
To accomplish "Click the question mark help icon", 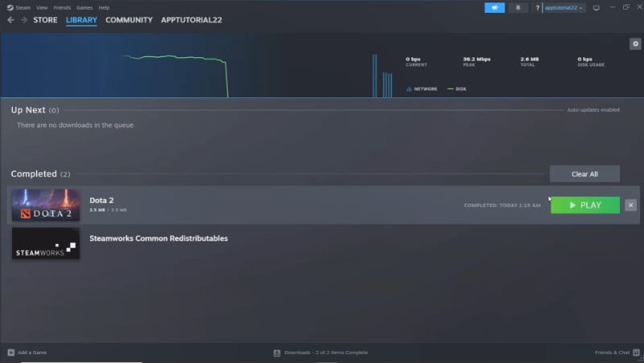I will (537, 7).
